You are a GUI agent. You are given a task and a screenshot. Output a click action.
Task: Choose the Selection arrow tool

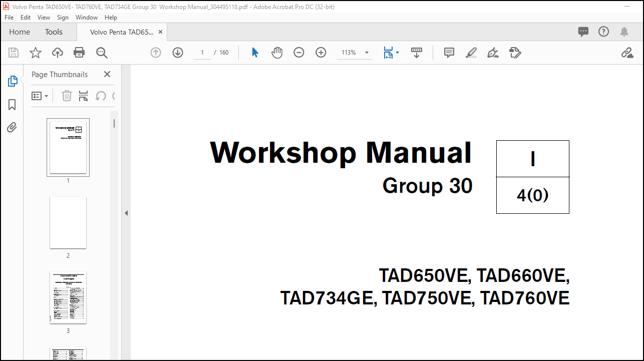tap(255, 53)
